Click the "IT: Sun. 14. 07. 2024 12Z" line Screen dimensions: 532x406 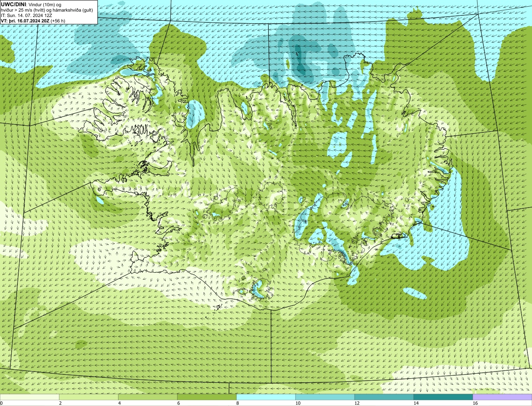click(27, 15)
